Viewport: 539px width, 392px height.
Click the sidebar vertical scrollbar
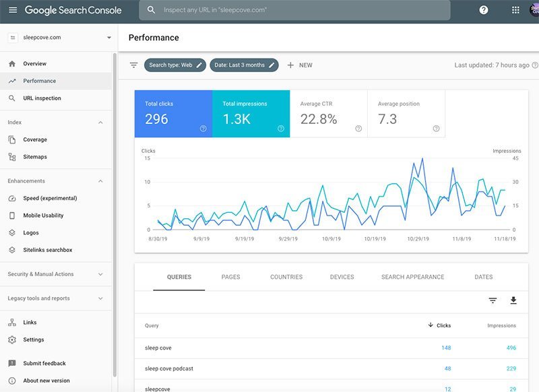click(115, 202)
